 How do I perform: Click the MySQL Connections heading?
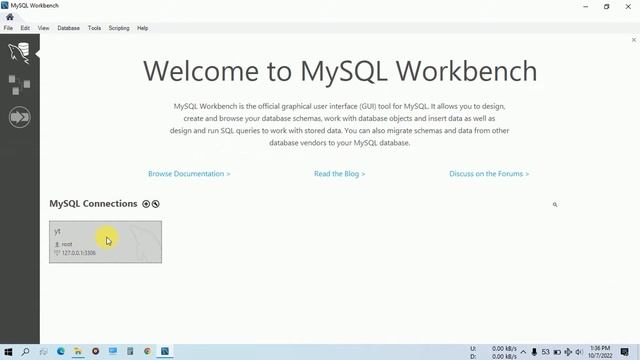point(93,203)
